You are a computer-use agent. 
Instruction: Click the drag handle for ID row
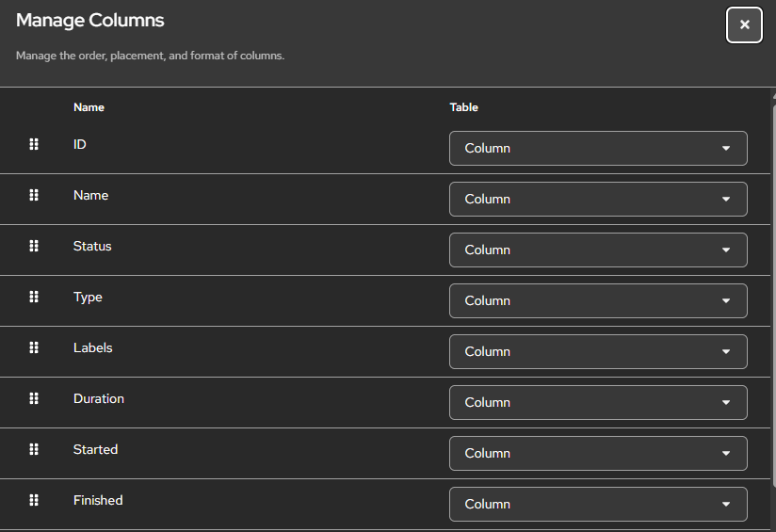point(34,144)
